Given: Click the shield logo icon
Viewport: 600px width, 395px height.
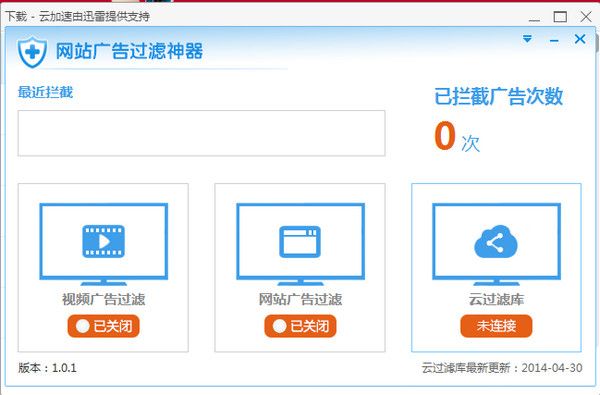Looking at the screenshot, I should [32, 52].
